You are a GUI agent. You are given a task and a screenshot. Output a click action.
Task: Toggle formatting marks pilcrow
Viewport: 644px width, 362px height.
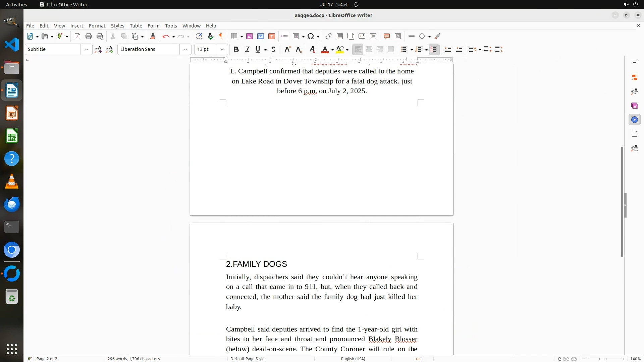(x=221, y=37)
